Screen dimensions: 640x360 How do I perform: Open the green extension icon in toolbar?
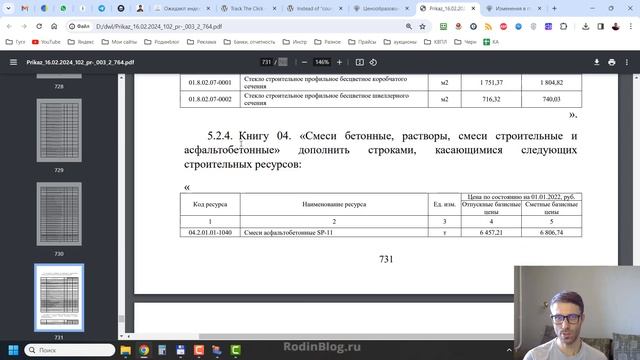tap(443, 26)
